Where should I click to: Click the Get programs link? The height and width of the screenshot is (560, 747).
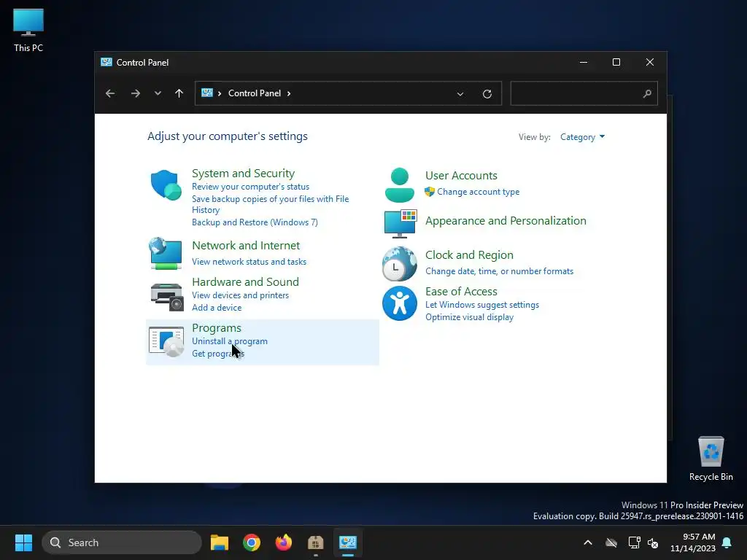(218, 354)
